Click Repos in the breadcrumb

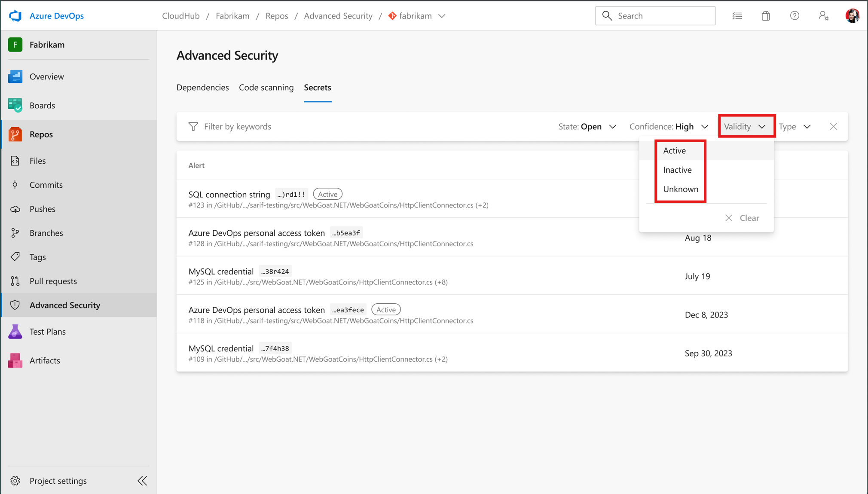point(277,16)
